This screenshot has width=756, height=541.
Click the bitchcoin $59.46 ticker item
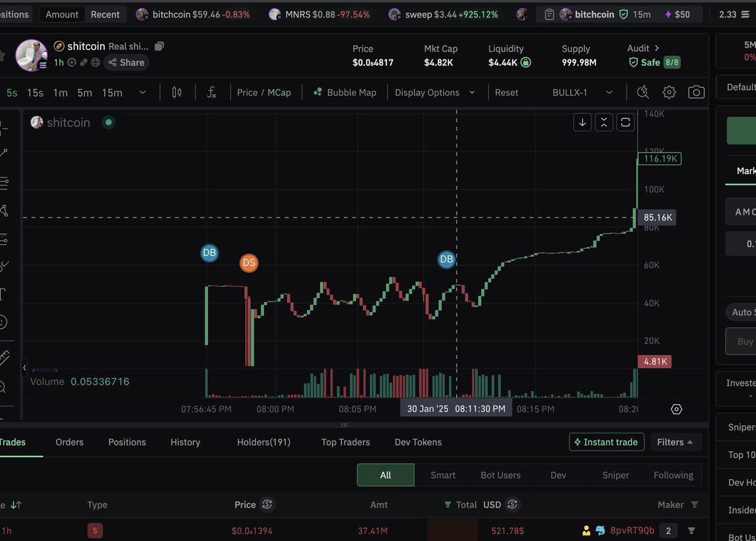193,14
